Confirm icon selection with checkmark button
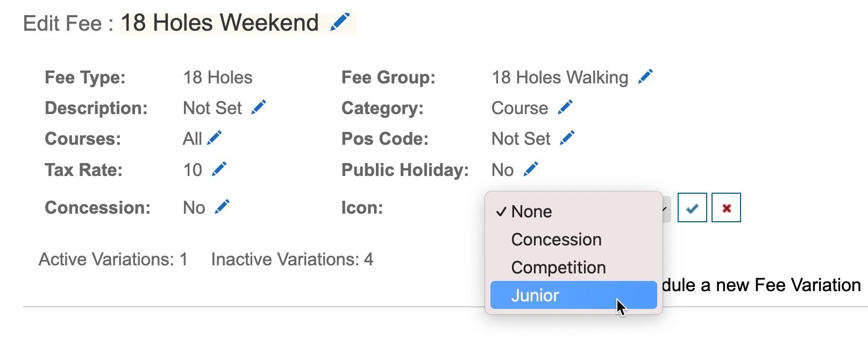 pos(692,208)
